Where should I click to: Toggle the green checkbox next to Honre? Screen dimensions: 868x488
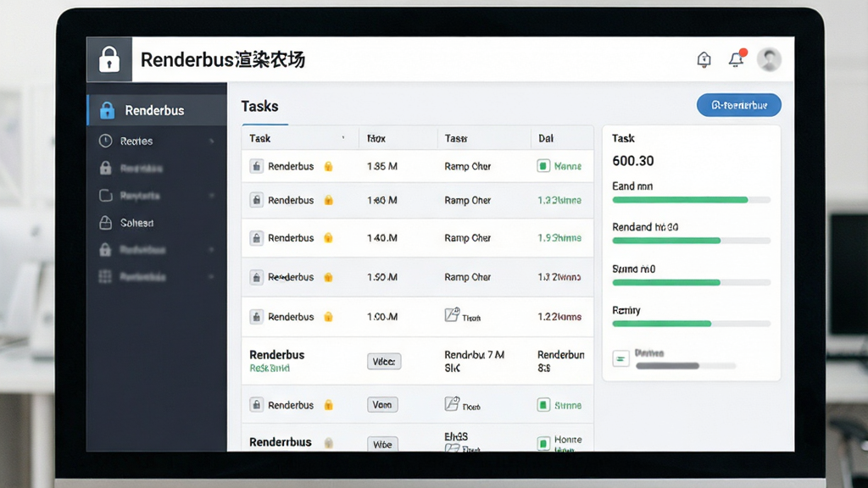tap(543, 442)
